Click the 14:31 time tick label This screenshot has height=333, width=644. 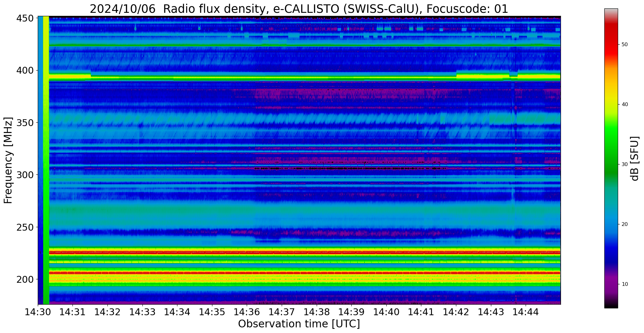73,312
